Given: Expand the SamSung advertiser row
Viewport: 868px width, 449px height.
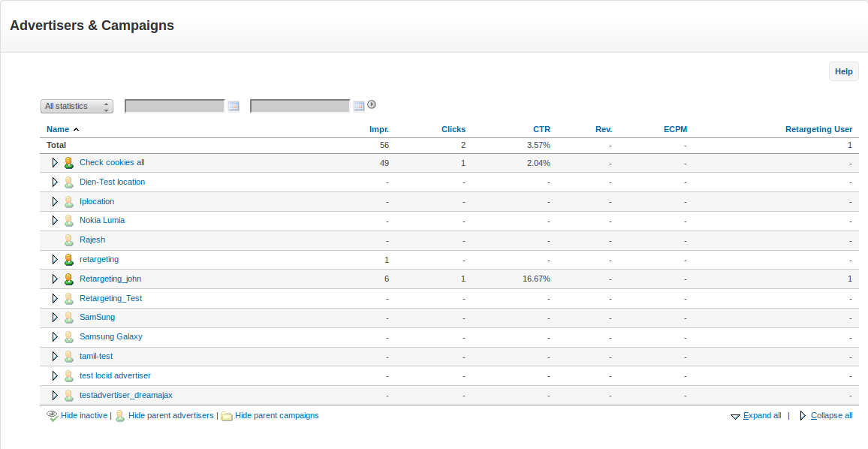Looking at the screenshot, I should click(55, 318).
